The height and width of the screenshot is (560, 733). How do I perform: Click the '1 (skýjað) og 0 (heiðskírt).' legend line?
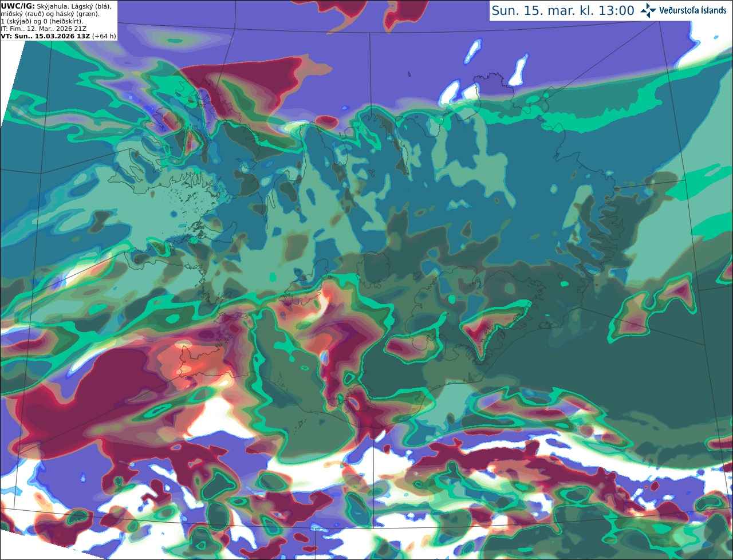pos(42,21)
